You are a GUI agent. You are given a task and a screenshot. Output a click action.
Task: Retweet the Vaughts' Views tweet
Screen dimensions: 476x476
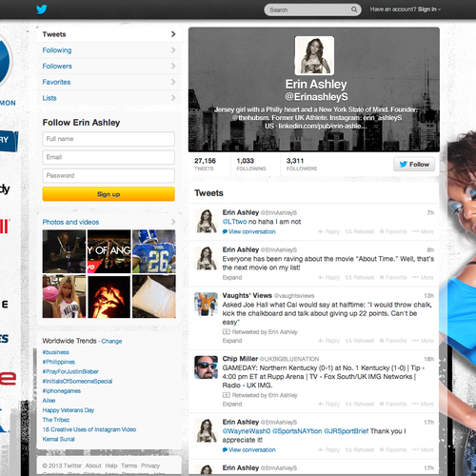pos(360,341)
